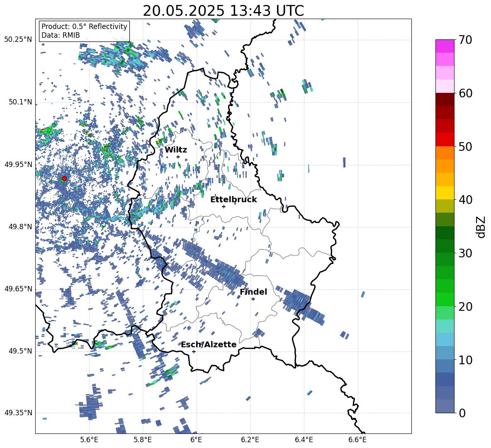
Task: Click the 49.5°N latitude label
Action: [x=20, y=351]
